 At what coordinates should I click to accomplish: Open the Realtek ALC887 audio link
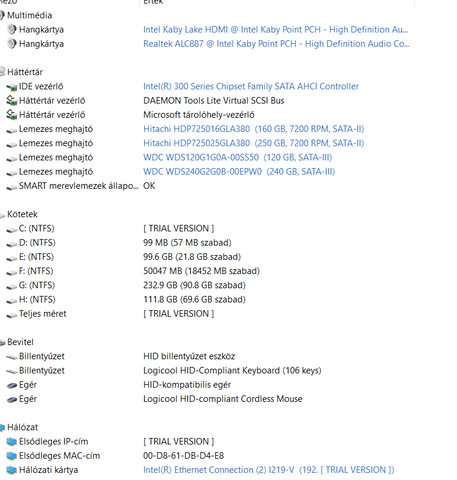click(276, 44)
